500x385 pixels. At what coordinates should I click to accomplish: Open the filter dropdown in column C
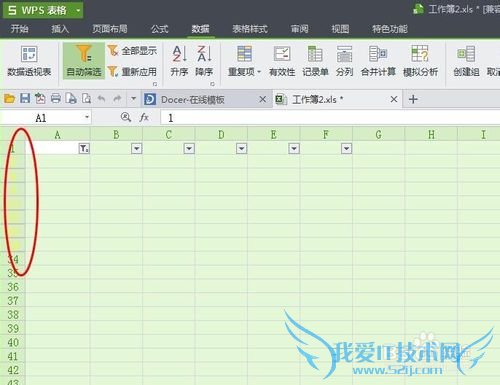(189, 148)
